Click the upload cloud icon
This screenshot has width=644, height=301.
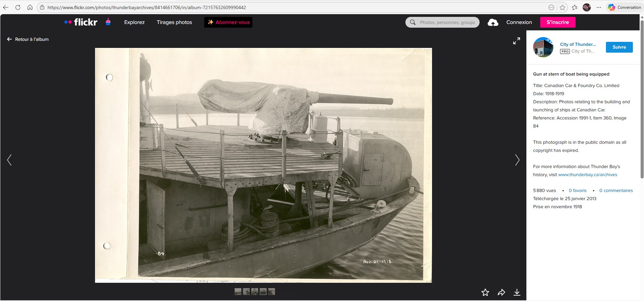click(493, 22)
